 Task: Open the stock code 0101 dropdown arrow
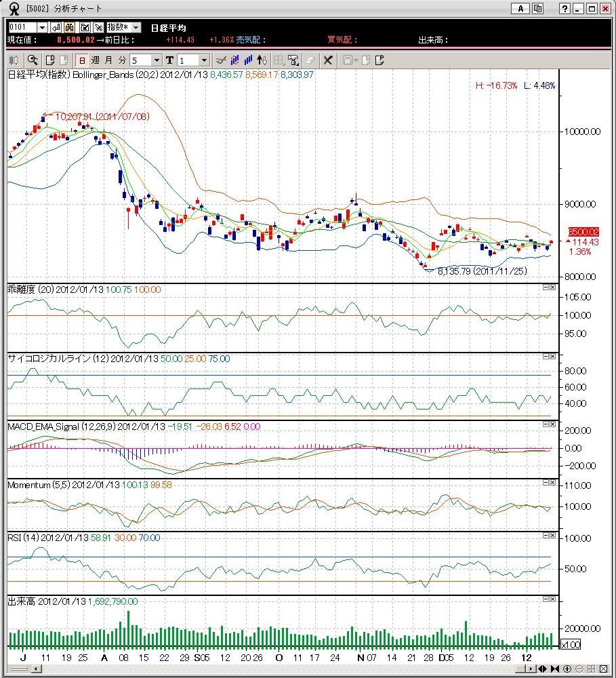[42, 27]
